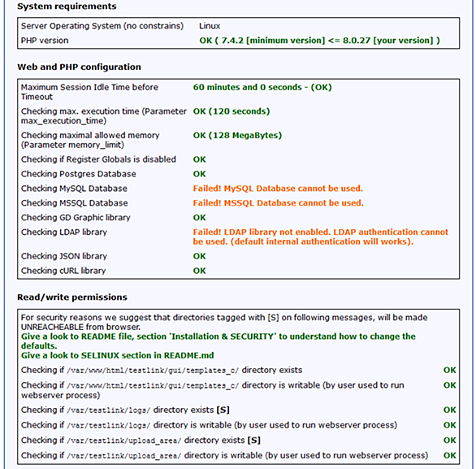Select OK result for GD Graphic library
The image size is (476, 469).
tap(200, 218)
